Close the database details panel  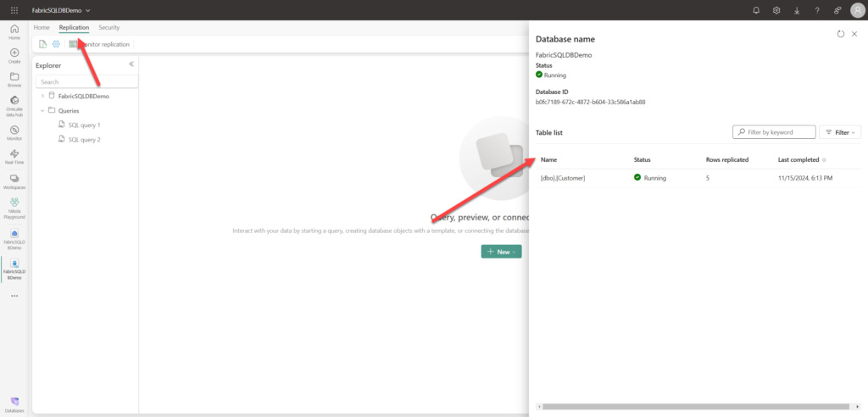click(x=854, y=34)
